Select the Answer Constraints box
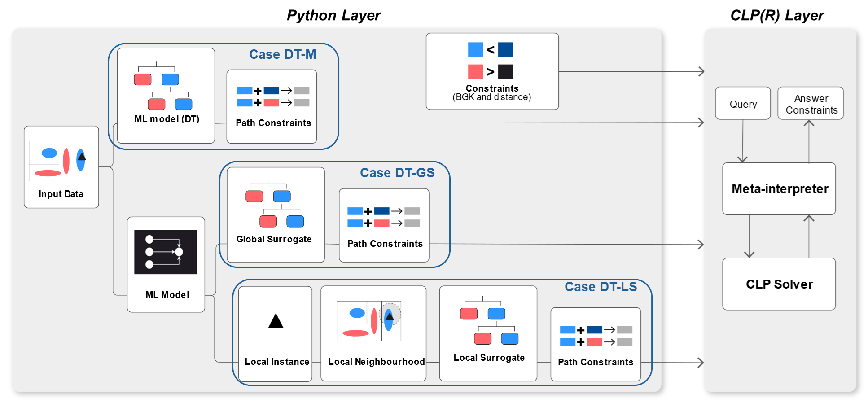This screenshot has width=868, height=407. coord(811,103)
